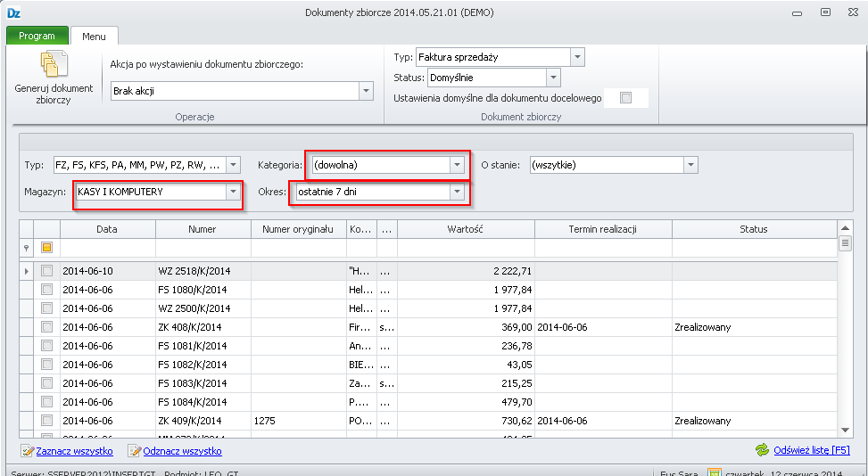Click the Odznacz wszystko pencil icon
Viewport: 868px width, 476px height.
pos(134,451)
